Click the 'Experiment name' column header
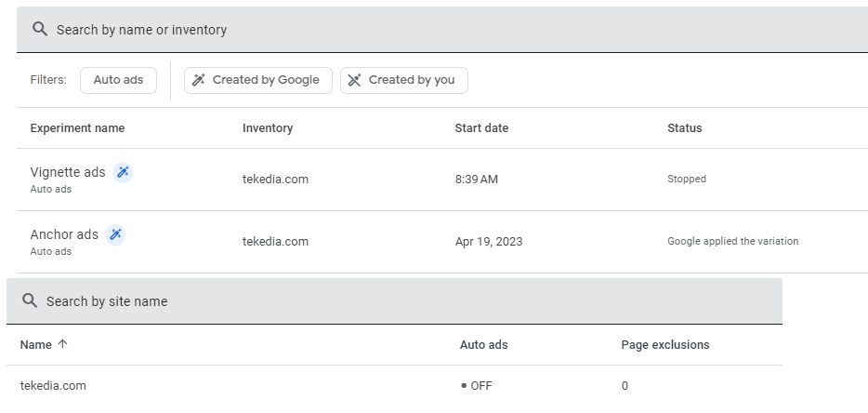The height and width of the screenshot is (413, 868). pyautogui.click(x=77, y=128)
